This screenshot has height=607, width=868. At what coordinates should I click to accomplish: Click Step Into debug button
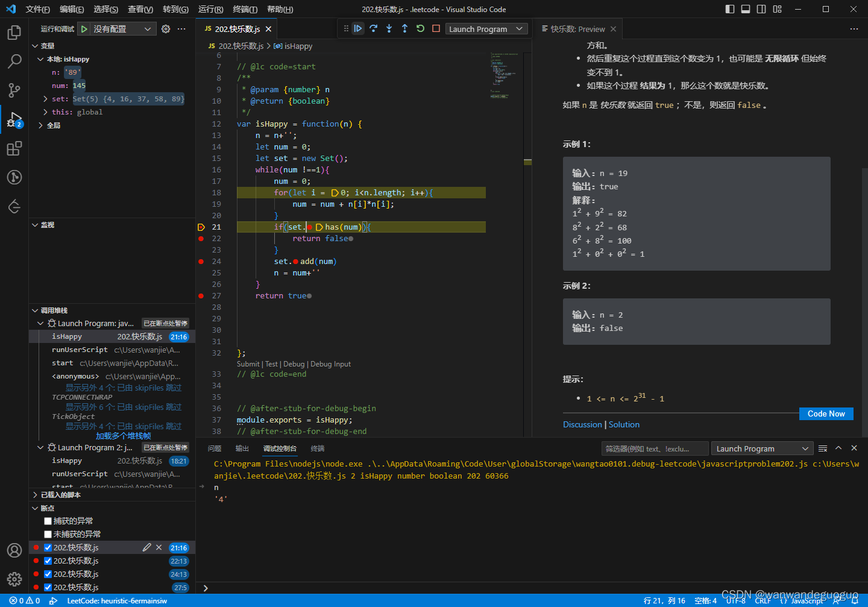tap(389, 28)
